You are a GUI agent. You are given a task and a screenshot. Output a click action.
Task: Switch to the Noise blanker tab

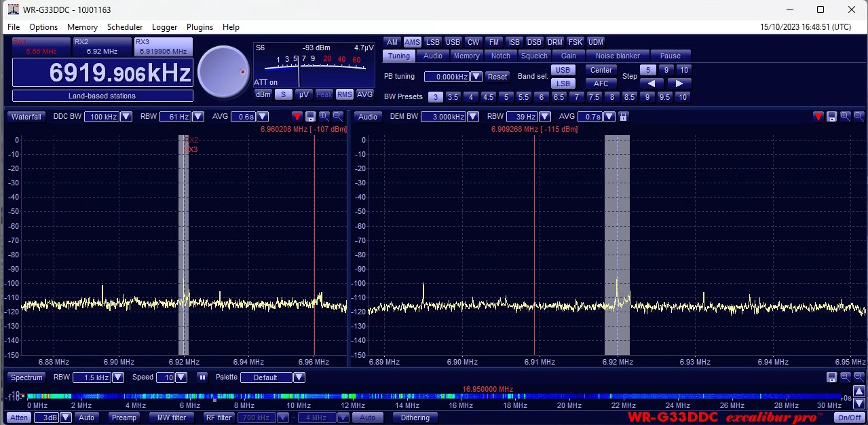(618, 56)
